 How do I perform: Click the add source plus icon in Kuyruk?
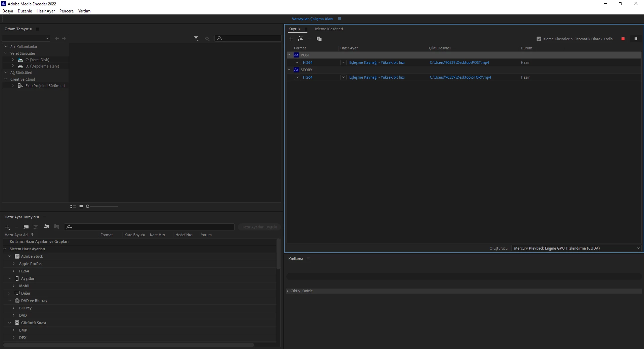coord(291,39)
